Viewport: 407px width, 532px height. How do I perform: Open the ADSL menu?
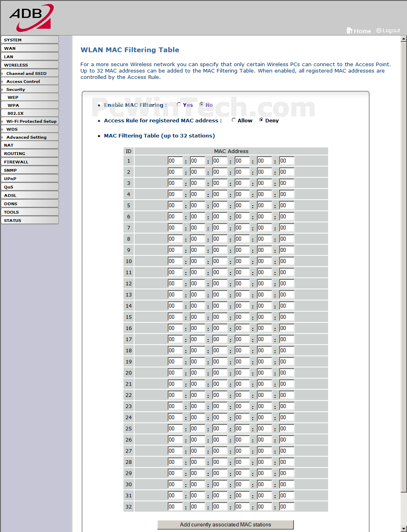30,195
